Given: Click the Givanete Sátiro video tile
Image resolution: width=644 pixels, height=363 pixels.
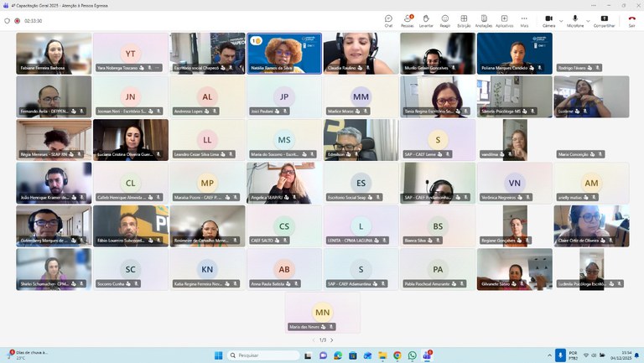Looking at the screenshot, I should (515, 269).
